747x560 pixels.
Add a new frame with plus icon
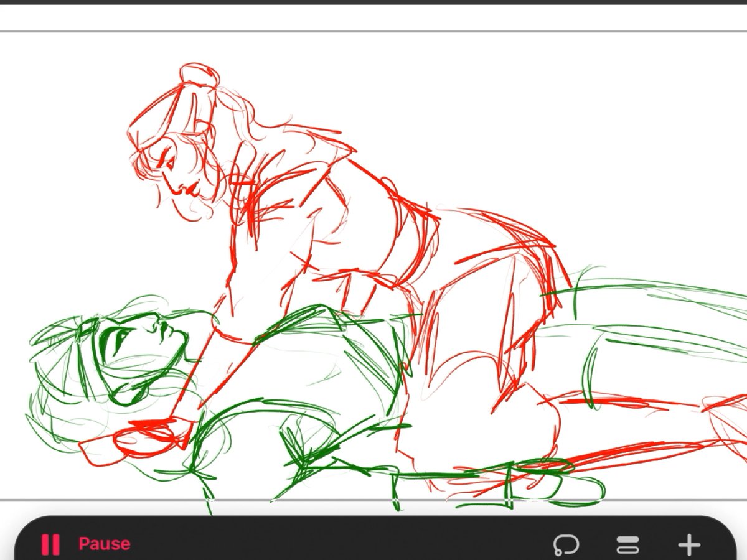pyautogui.click(x=689, y=544)
